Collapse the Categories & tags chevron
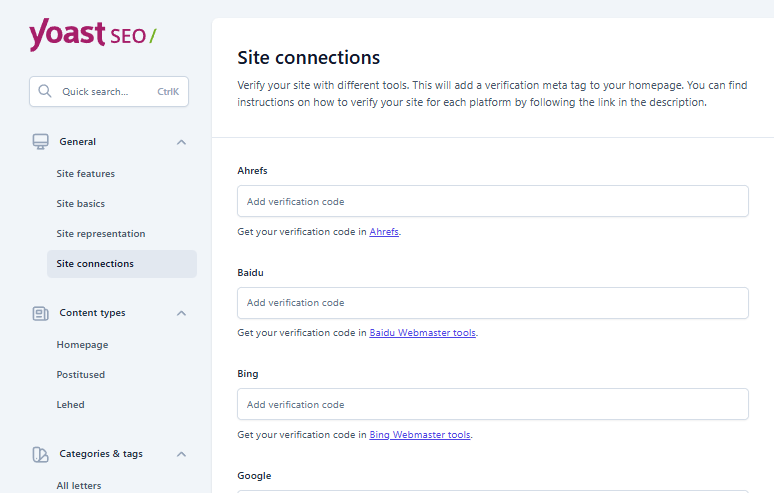774x493 pixels. click(181, 454)
